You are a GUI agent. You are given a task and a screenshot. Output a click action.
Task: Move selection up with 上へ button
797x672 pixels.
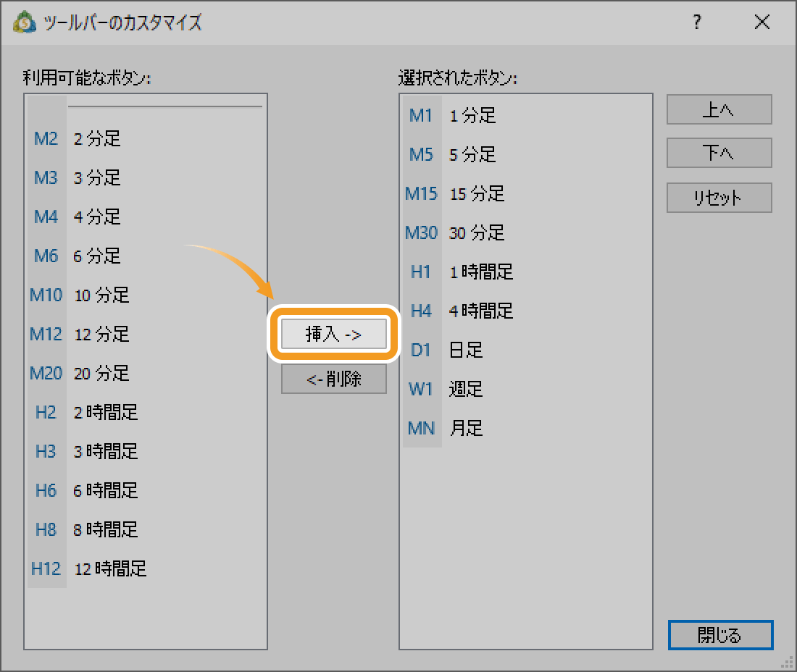[x=719, y=109]
